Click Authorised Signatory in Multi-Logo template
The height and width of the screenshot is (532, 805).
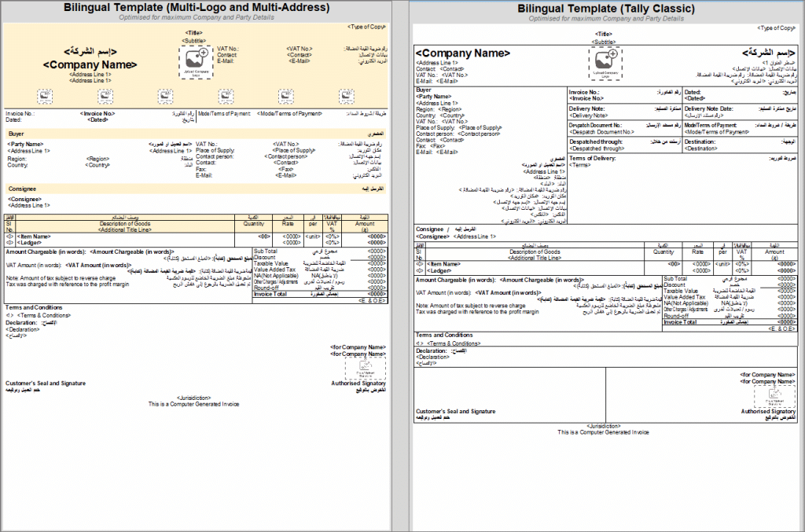pos(358,383)
